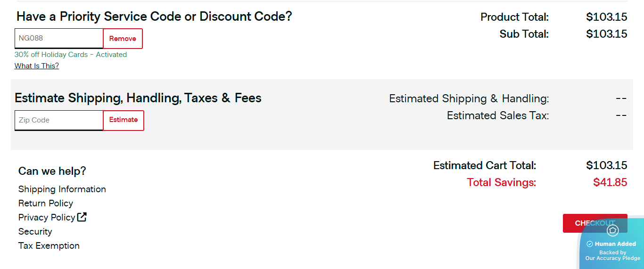This screenshot has width=644, height=269.
Task: Focus the Zip Code input field
Action: (59, 120)
